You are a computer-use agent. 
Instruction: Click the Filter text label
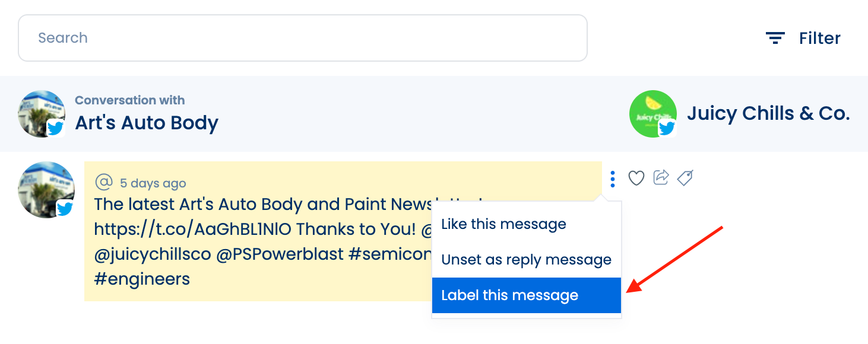(819, 38)
